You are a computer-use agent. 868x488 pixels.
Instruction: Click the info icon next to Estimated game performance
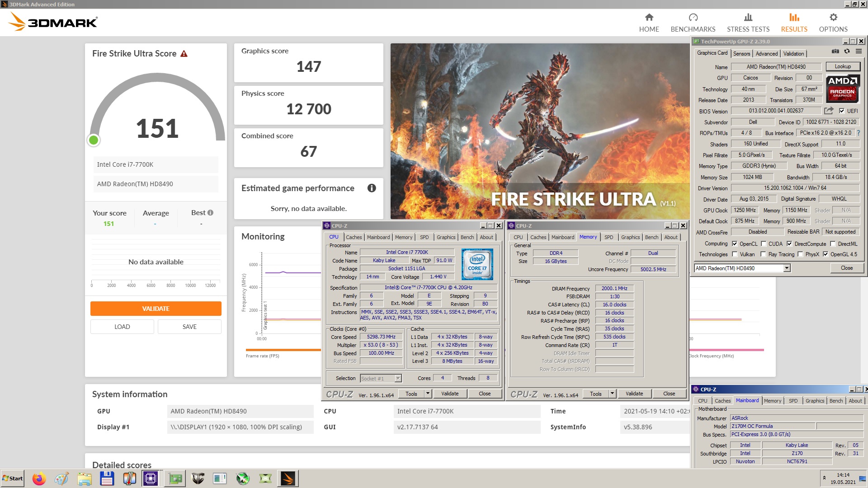click(372, 188)
